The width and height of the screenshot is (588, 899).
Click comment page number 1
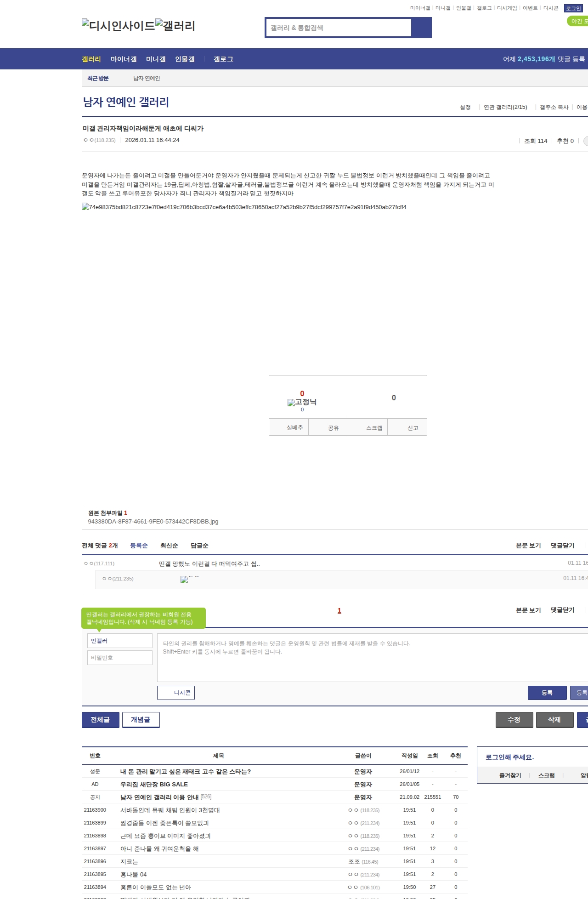[339, 610]
